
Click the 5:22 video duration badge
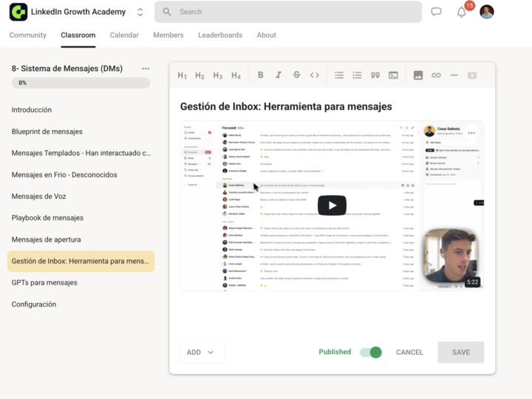[x=472, y=282]
